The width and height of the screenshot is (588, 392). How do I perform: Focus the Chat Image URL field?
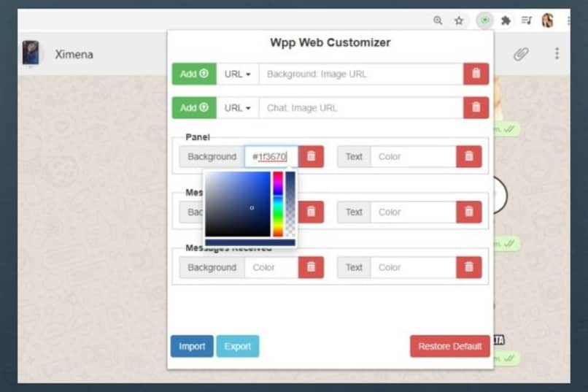tap(361, 107)
